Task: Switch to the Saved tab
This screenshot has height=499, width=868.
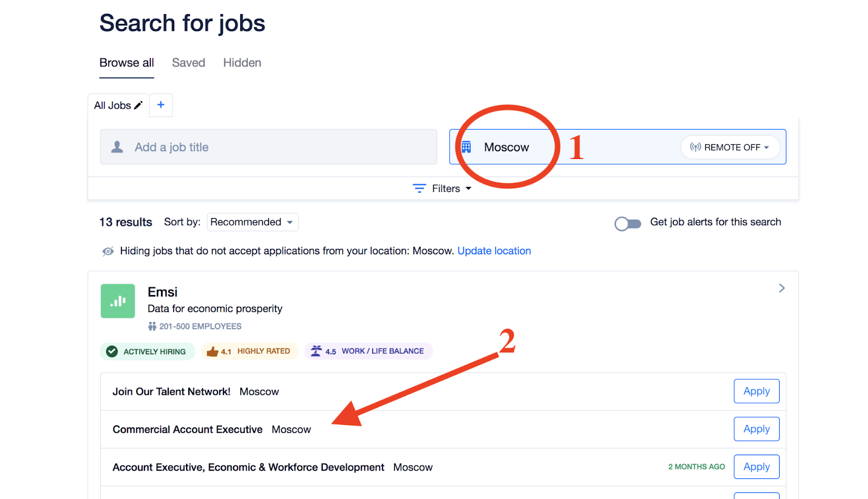Action: [x=188, y=63]
